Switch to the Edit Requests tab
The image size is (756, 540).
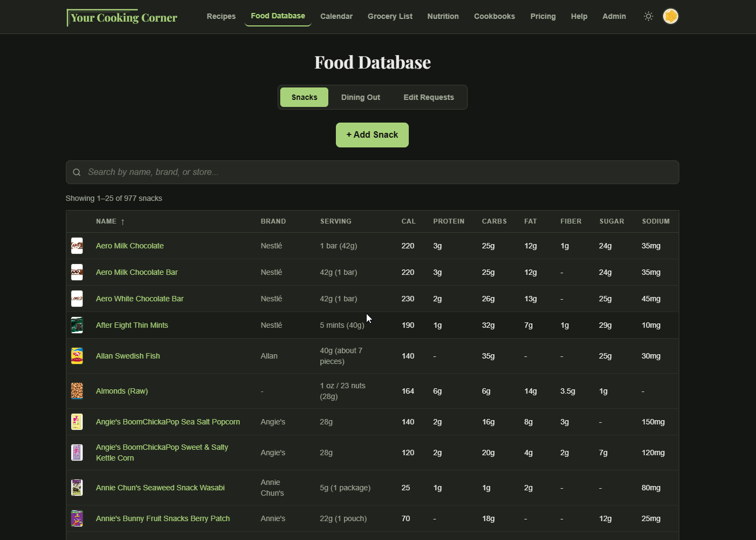429,97
